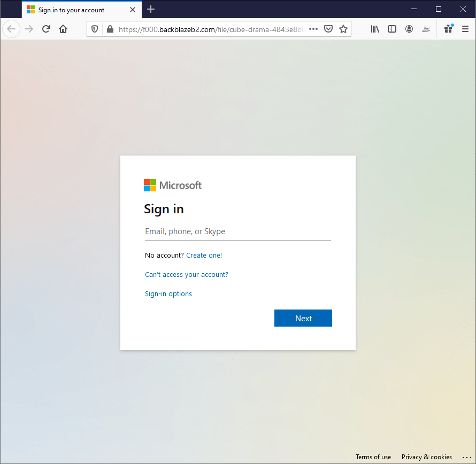Click the Microsoft logo on the sign-in card
The image size is (476, 464).
coord(172,185)
